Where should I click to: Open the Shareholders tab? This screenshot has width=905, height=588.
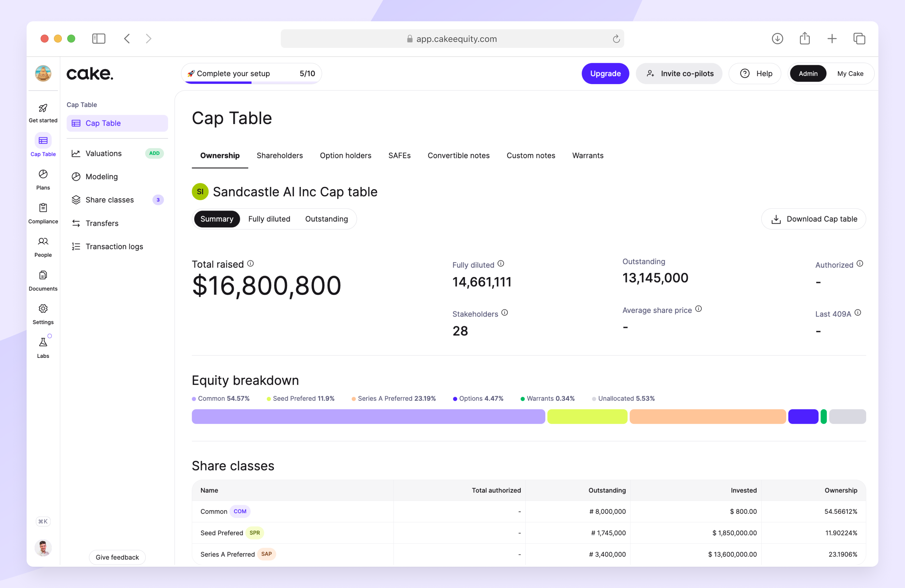pos(280,155)
